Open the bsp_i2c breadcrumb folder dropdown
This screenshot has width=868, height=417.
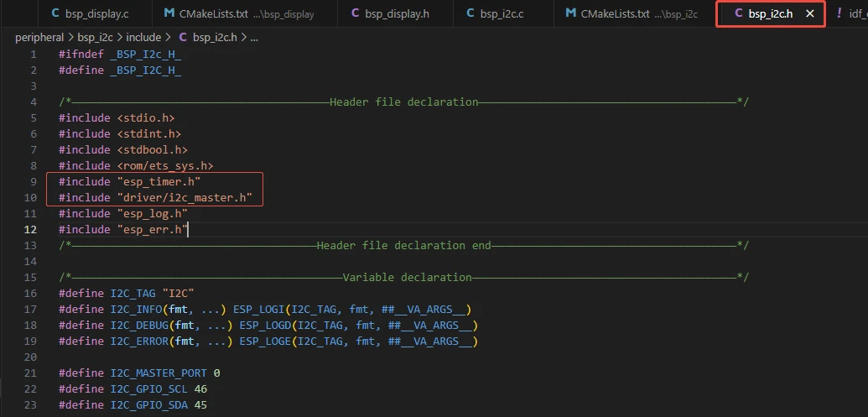94,38
